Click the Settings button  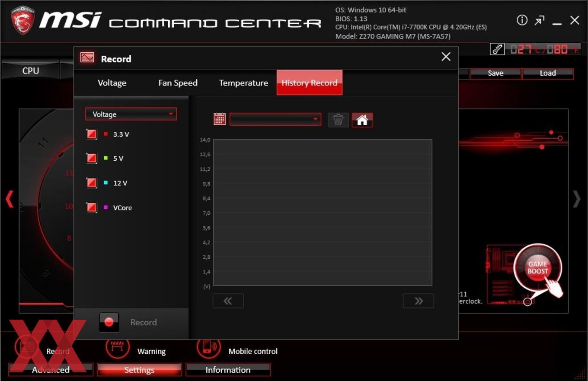[139, 370]
